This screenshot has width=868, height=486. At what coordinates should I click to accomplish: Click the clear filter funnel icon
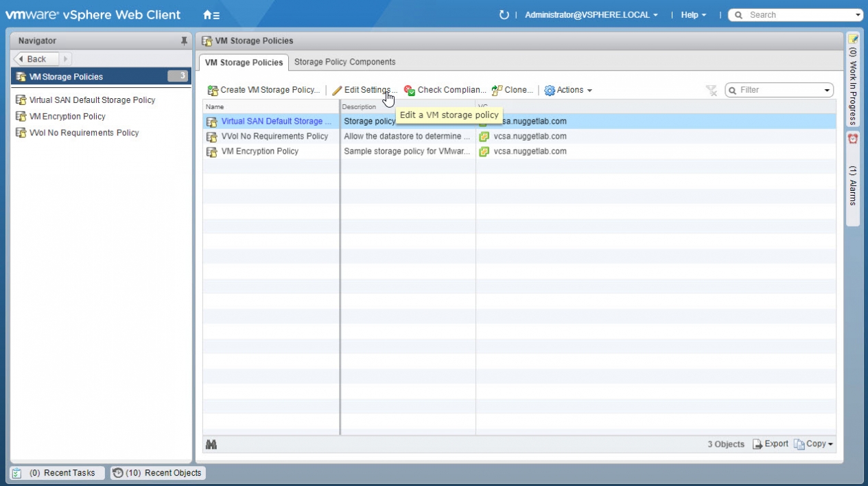click(x=712, y=91)
